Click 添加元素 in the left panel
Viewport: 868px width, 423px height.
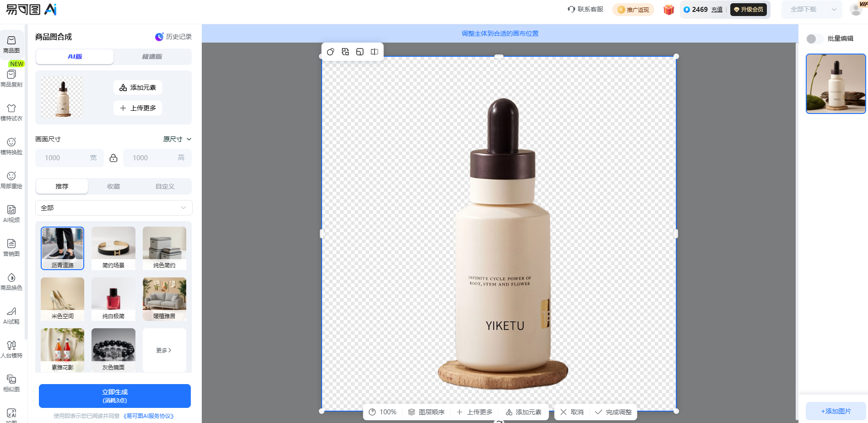click(138, 87)
